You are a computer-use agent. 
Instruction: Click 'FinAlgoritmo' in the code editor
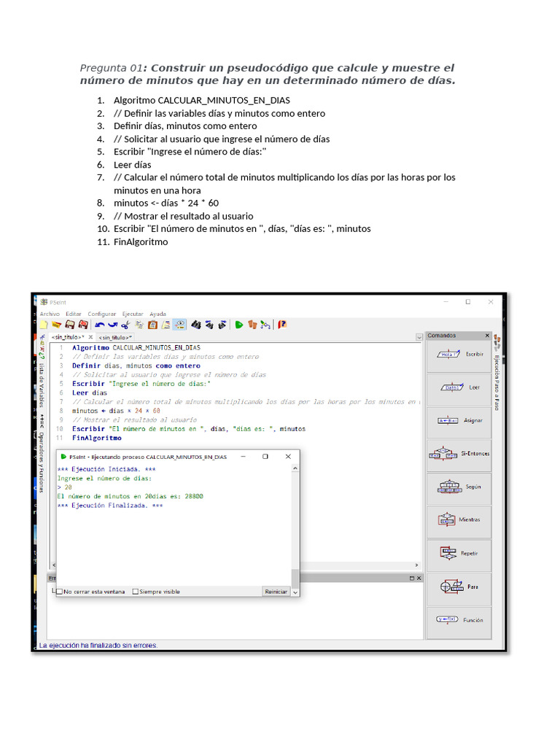click(97, 438)
